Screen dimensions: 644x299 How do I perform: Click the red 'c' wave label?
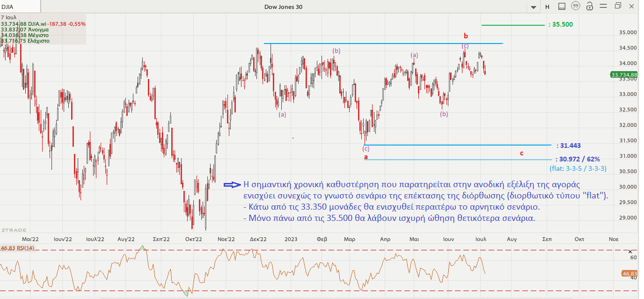pos(521,153)
